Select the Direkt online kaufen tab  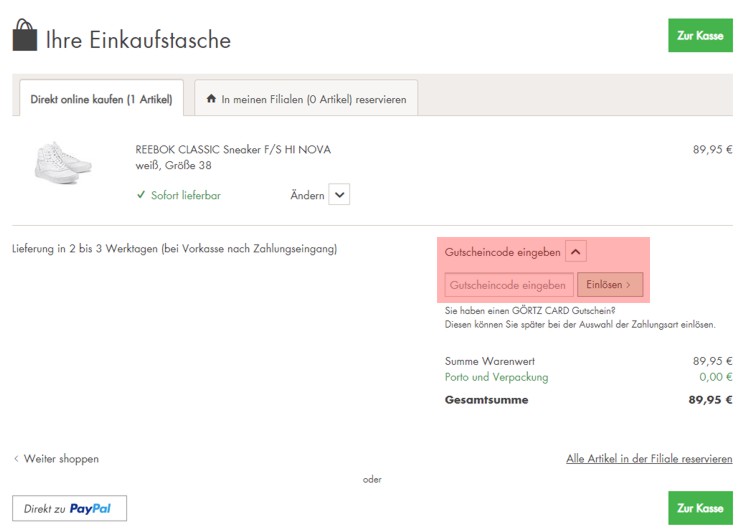(101, 99)
